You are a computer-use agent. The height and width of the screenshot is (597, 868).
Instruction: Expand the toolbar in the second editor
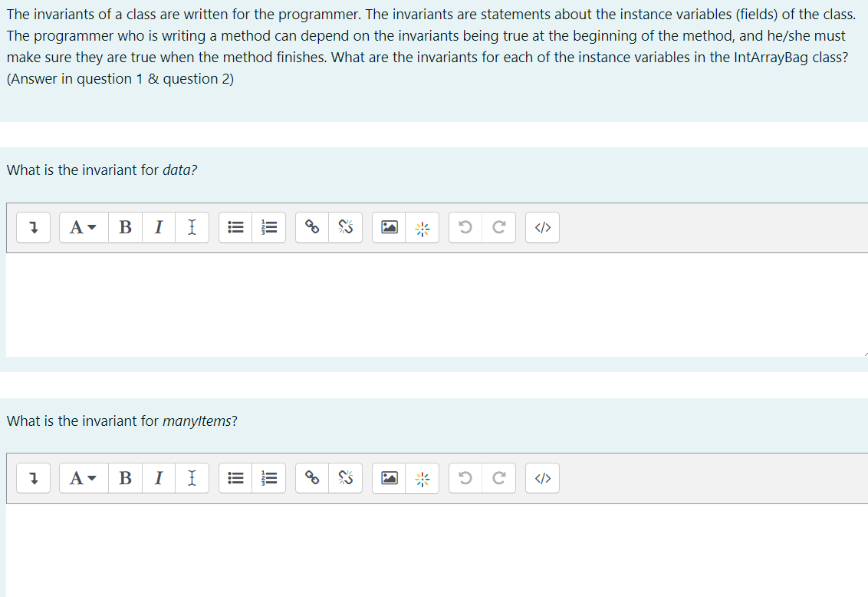tap(33, 478)
